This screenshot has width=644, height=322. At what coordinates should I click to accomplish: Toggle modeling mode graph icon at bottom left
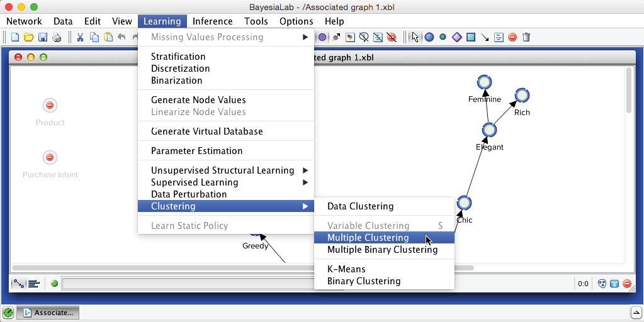coord(19,284)
